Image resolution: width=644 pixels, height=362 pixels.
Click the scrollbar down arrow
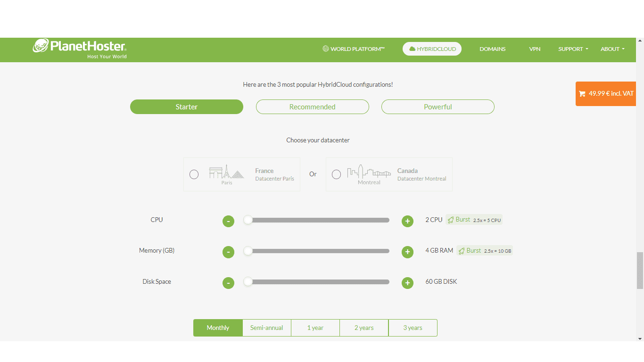pyautogui.click(x=640, y=338)
